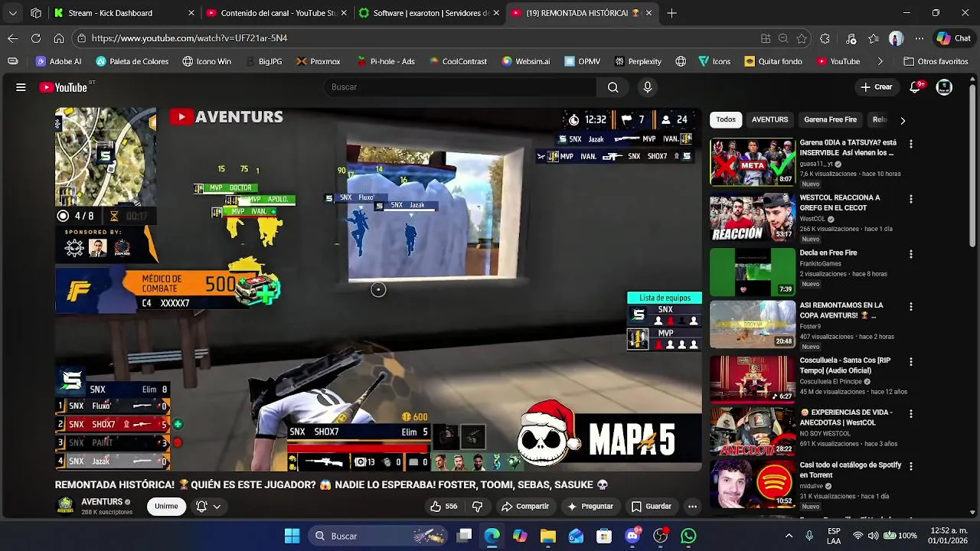Select the Garena Free Fire filter chip
This screenshot has height=551, width=980.
(x=830, y=119)
